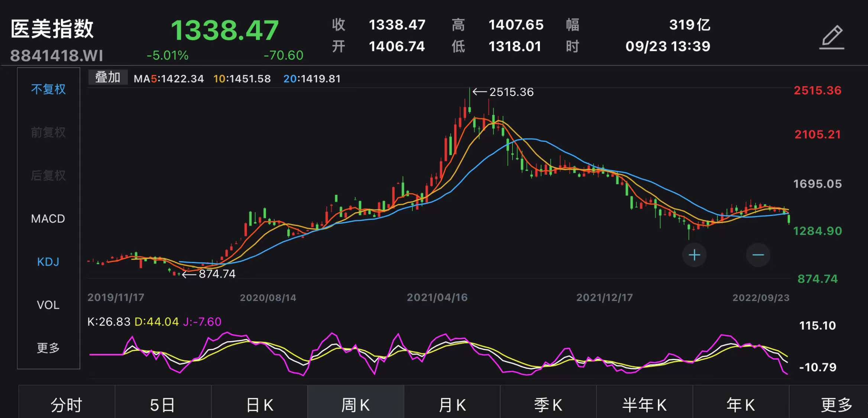This screenshot has width=868, height=418.
Task: Show the VOL indicator
Action: (48, 305)
